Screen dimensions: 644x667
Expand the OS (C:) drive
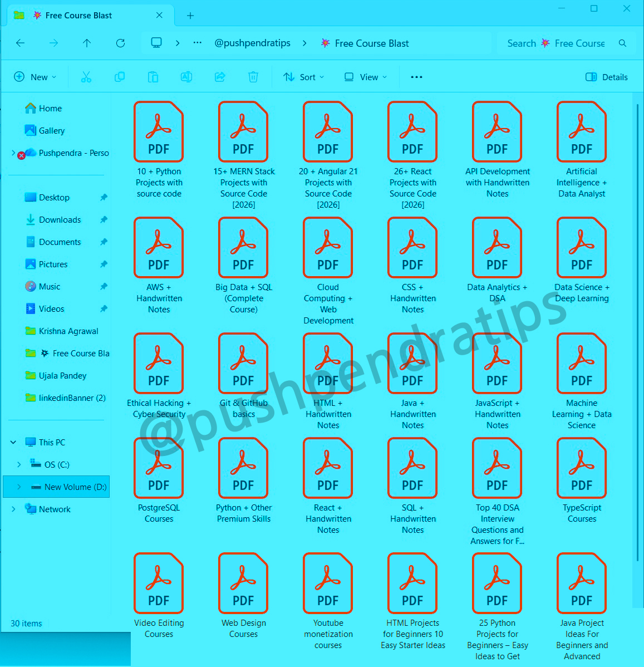tap(19, 464)
